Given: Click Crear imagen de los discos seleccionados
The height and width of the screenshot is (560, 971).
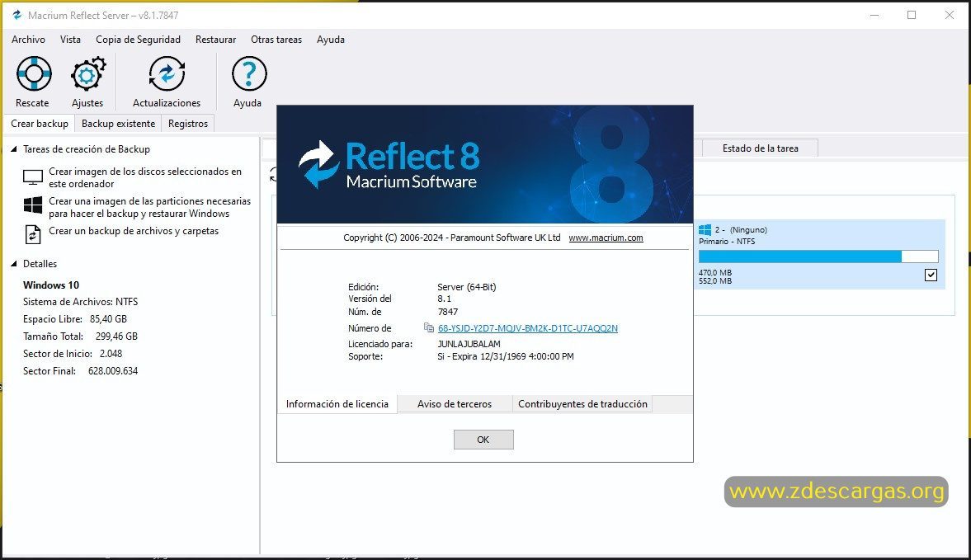Looking at the screenshot, I should coord(145,177).
